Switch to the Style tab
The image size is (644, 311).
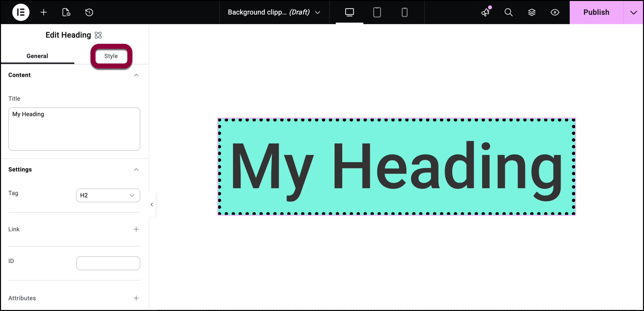point(111,56)
